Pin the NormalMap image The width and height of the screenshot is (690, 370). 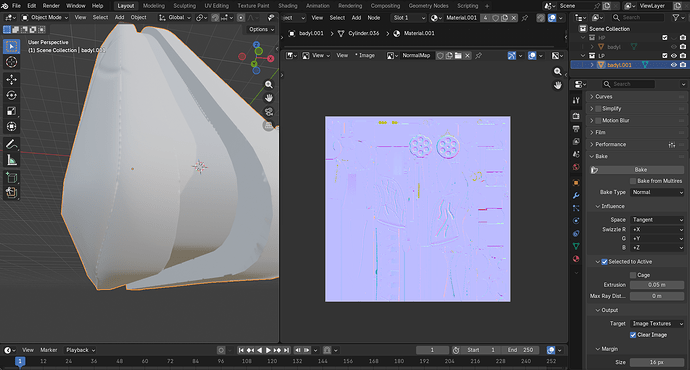tap(478, 55)
